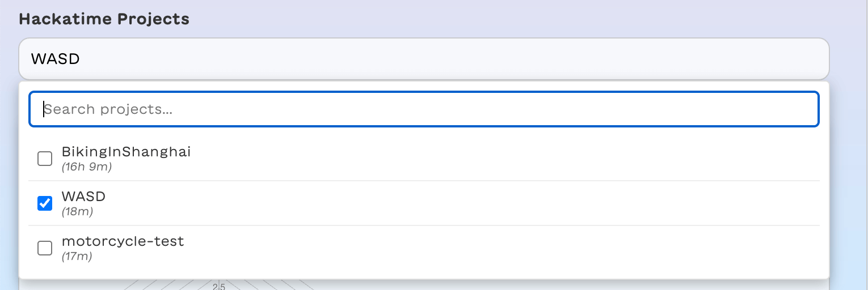Click the 16h 9m duration text
This screenshot has height=290, width=868.
pyautogui.click(x=87, y=167)
